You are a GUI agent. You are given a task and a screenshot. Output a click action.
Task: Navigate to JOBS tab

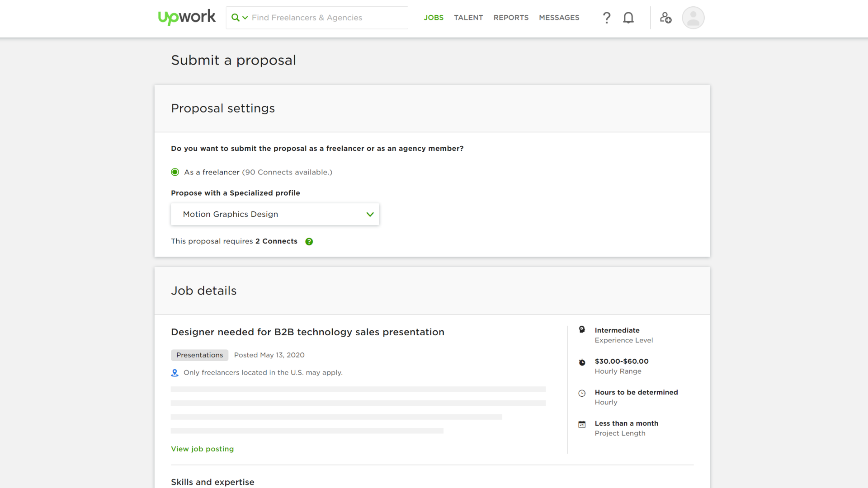(x=433, y=17)
